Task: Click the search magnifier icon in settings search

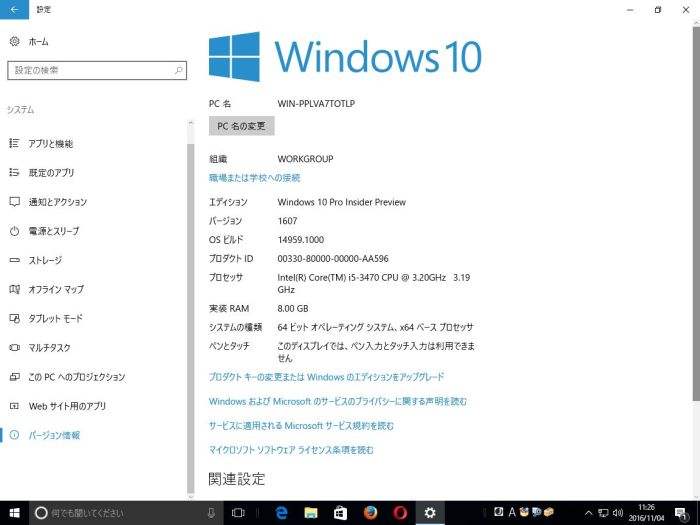Action: pos(179,70)
